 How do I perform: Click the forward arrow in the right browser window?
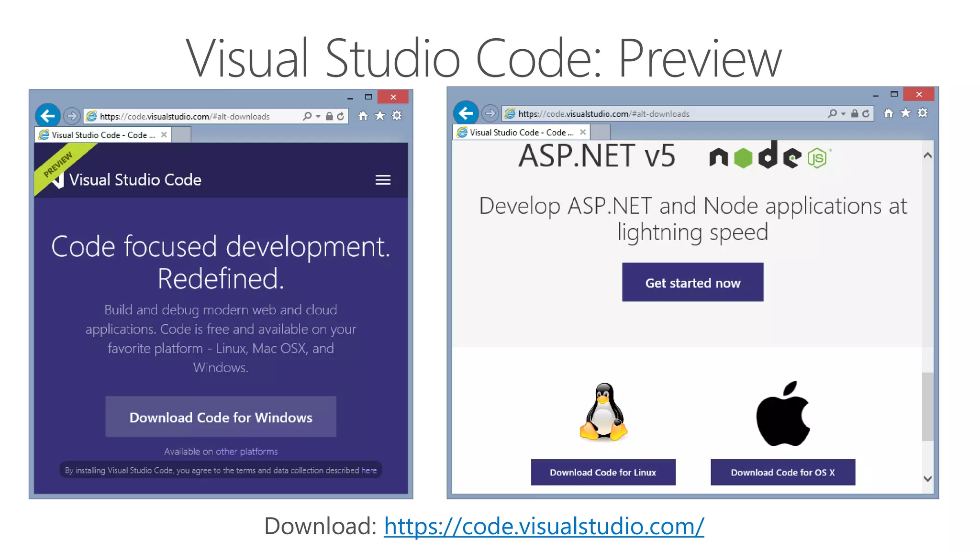(x=490, y=114)
